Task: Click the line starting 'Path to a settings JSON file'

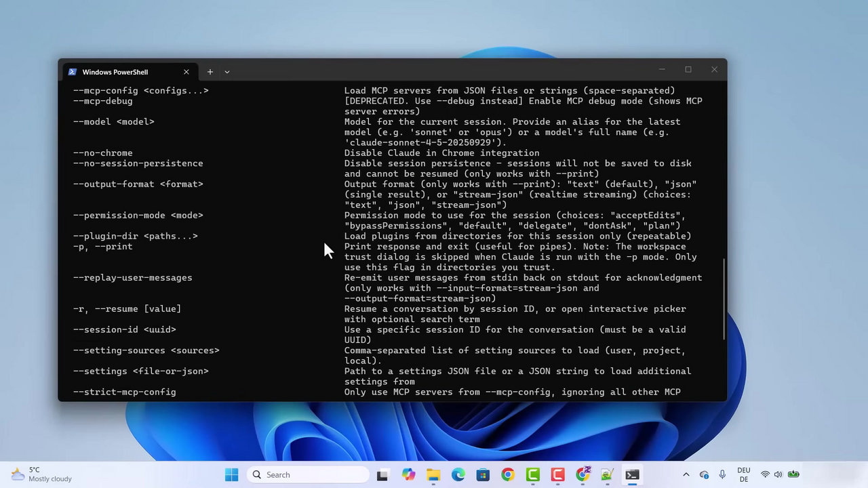Action: tap(518, 371)
